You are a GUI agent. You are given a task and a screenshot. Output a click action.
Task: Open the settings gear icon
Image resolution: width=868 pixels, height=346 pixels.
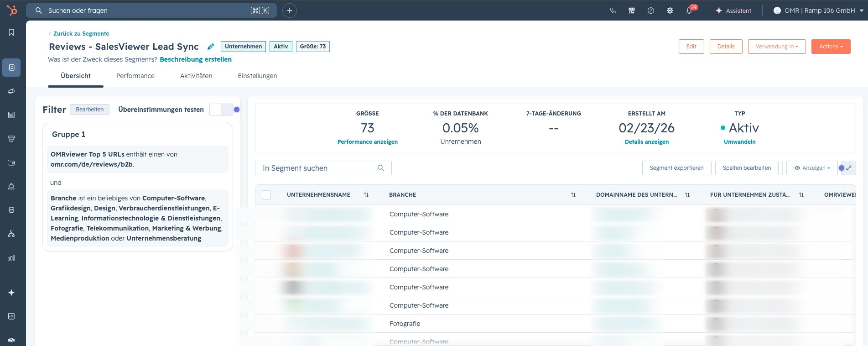click(x=670, y=10)
